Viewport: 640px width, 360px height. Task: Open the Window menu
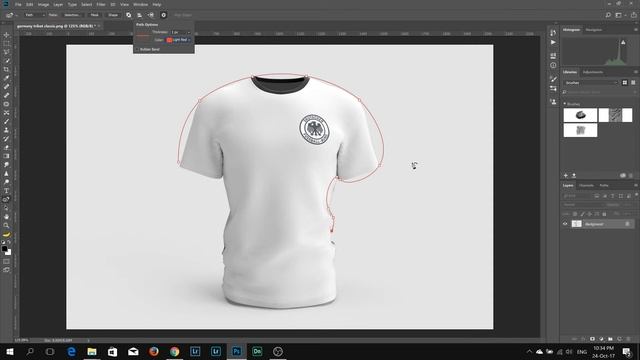click(x=140, y=4)
